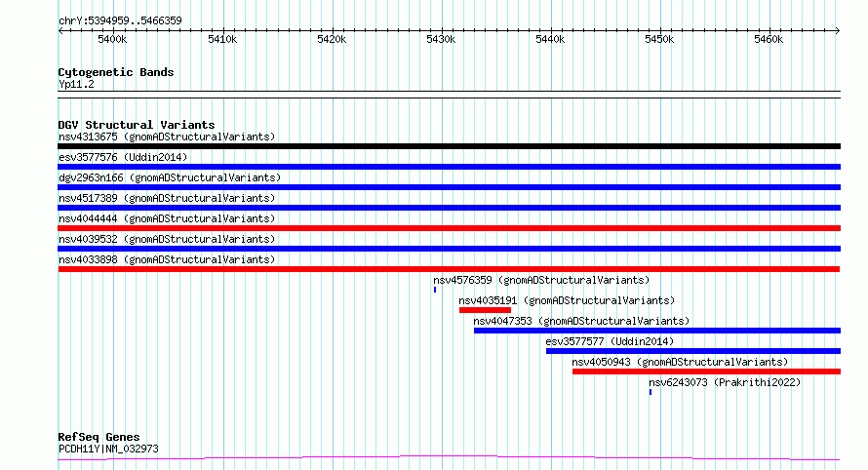The height and width of the screenshot is (470, 868).
Task: Open the PCDH11Y|NM_032973 gene label
Action: 108,449
